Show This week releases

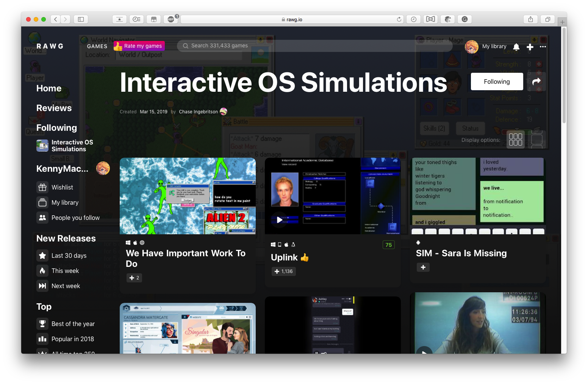coord(58,271)
